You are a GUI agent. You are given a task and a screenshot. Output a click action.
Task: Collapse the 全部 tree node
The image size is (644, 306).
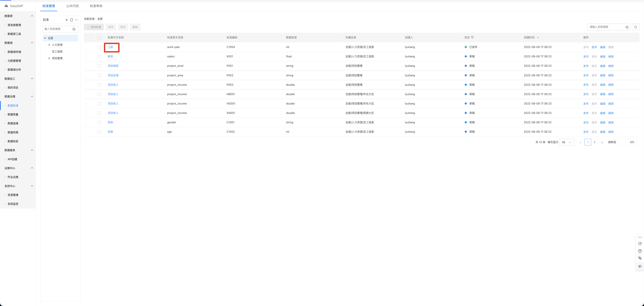pyautogui.click(x=45, y=38)
